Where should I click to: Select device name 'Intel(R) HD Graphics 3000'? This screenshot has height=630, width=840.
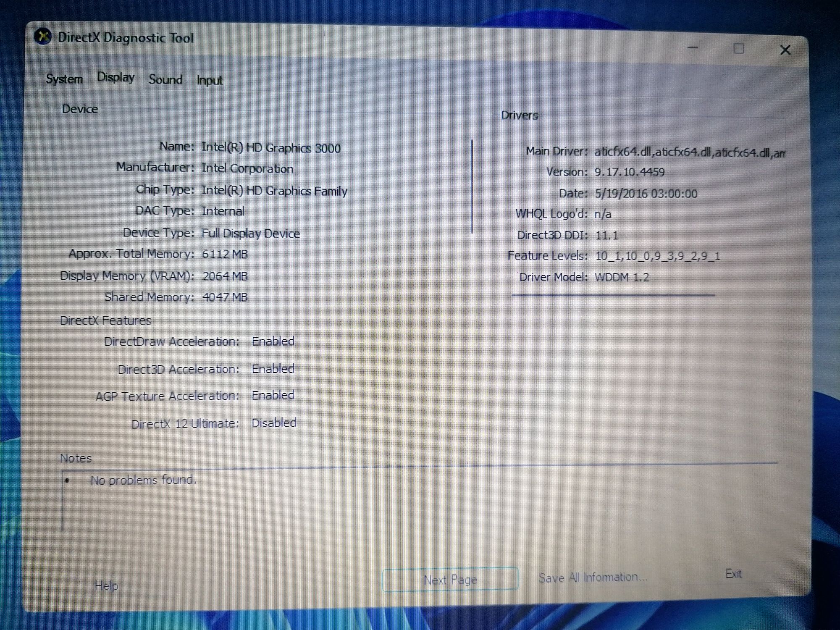(x=271, y=148)
